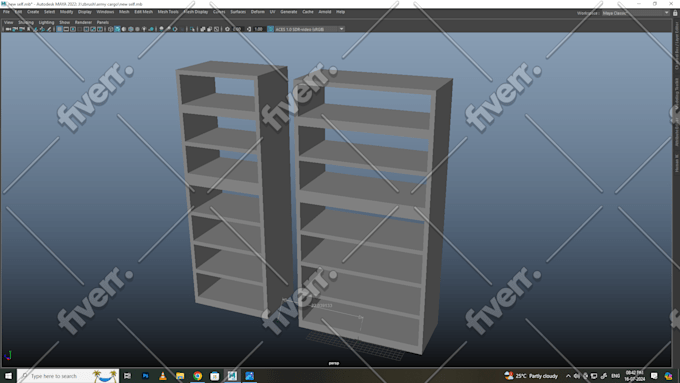The image size is (680, 383).
Task: Open the Deform menu
Action: click(258, 12)
